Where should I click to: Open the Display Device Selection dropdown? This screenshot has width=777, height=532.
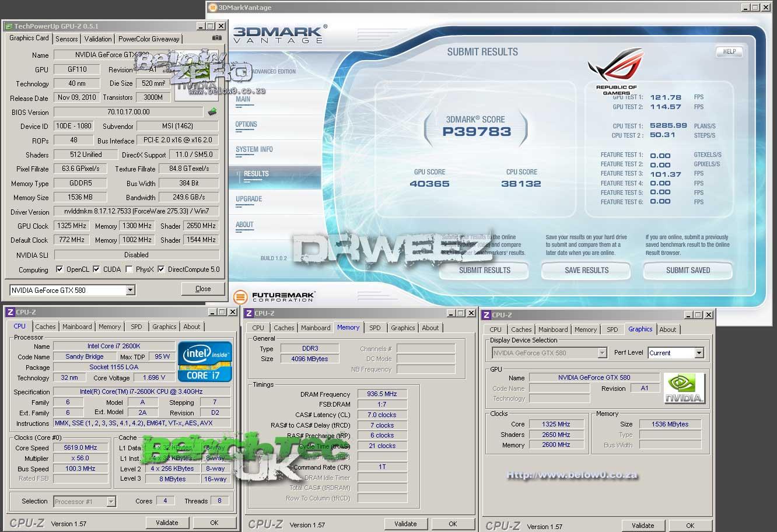(602, 353)
